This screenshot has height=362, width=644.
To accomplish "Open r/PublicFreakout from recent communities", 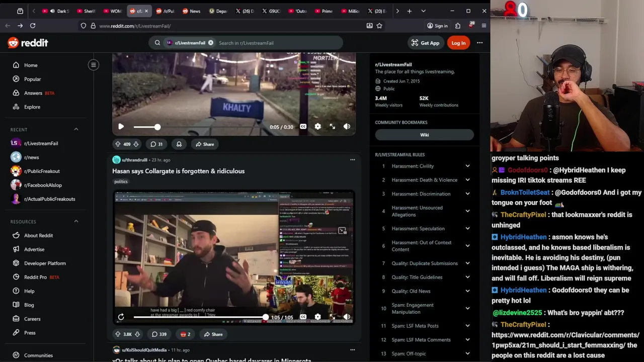I will click(42, 171).
